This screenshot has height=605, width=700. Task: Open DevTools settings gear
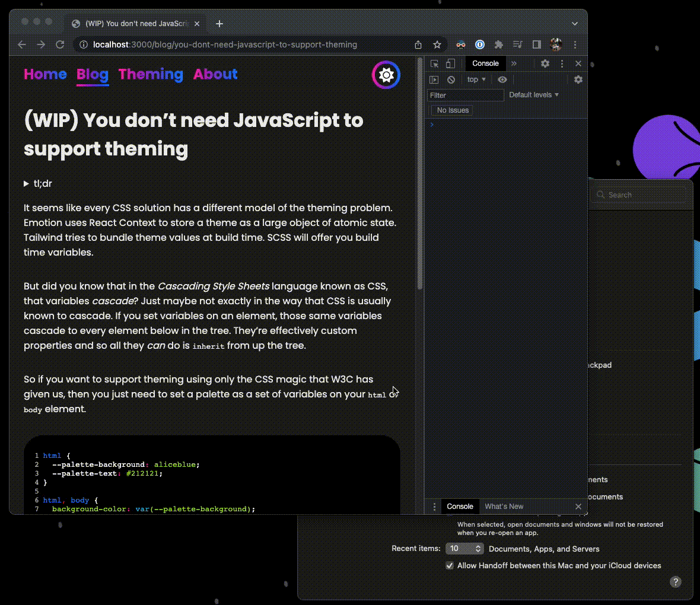click(545, 63)
